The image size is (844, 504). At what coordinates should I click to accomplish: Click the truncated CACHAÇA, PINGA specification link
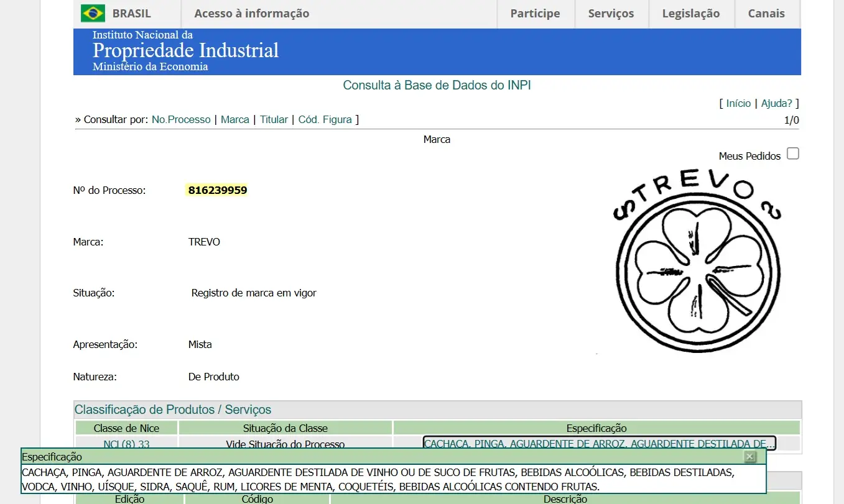click(600, 443)
